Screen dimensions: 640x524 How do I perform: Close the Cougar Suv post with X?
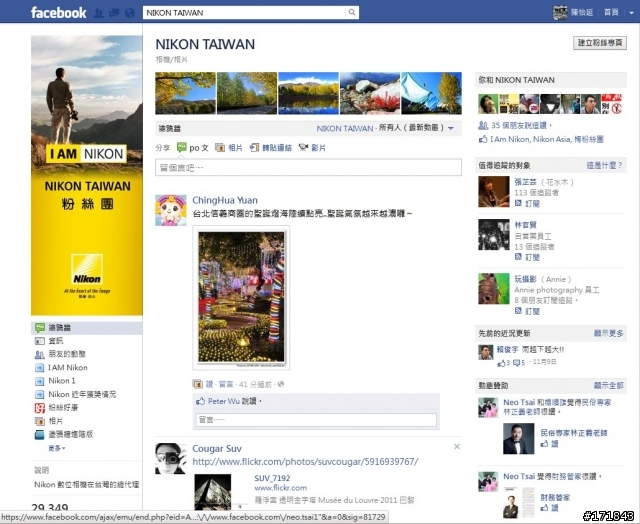(457, 446)
